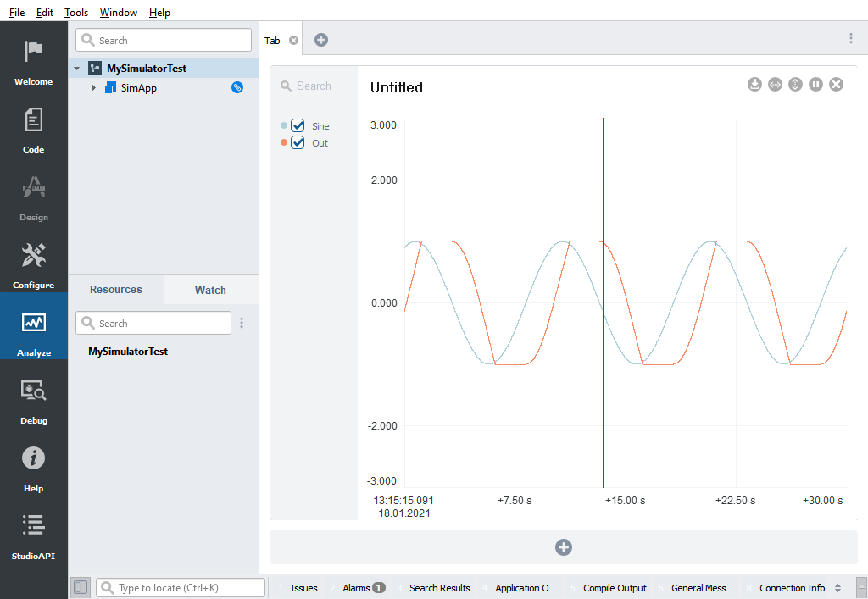
Task: Collapse the MySimulatorTest project node
Action: pyautogui.click(x=77, y=69)
